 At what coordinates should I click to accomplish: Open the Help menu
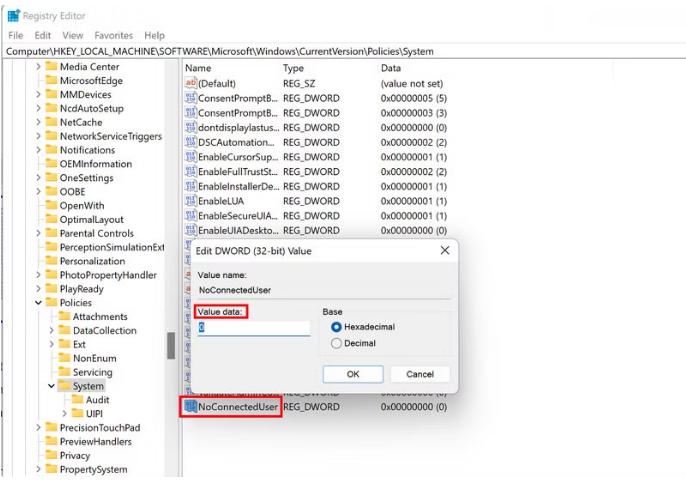click(x=154, y=35)
